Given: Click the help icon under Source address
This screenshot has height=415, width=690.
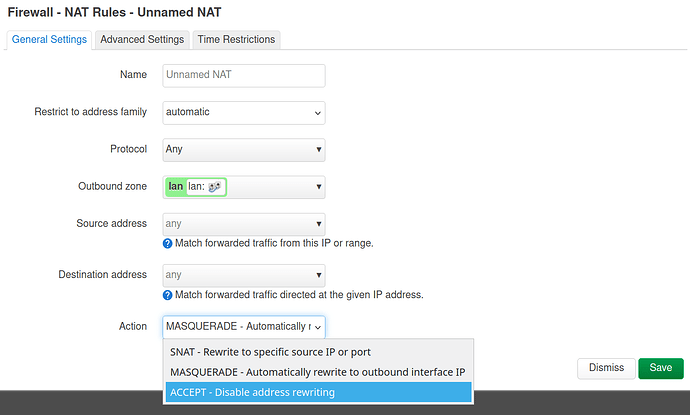Looking at the screenshot, I should coord(167,243).
